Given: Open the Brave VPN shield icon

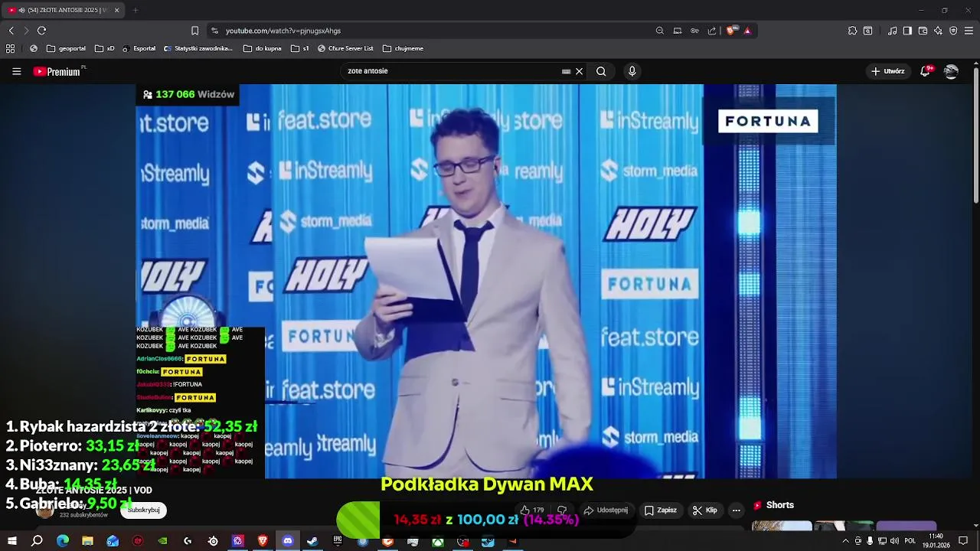Looking at the screenshot, I should (953, 31).
